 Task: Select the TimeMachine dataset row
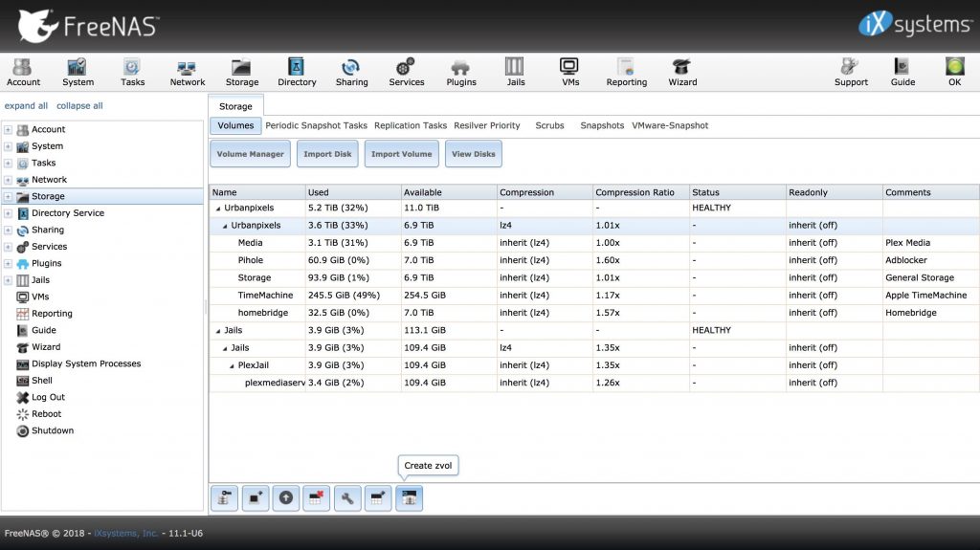tap(594, 295)
